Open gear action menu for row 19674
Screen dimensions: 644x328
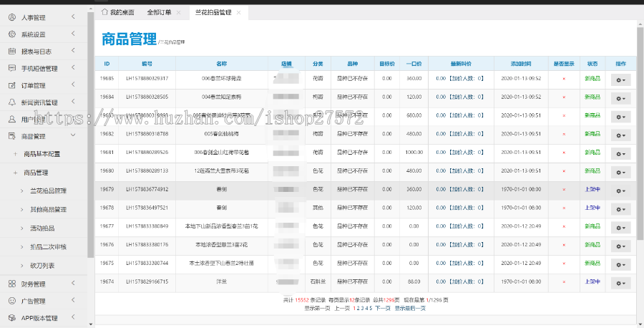coord(620,283)
